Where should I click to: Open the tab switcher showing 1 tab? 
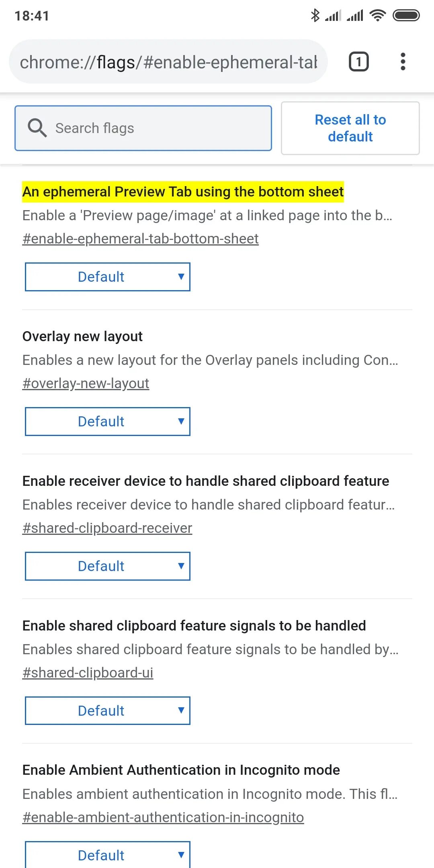358,62
